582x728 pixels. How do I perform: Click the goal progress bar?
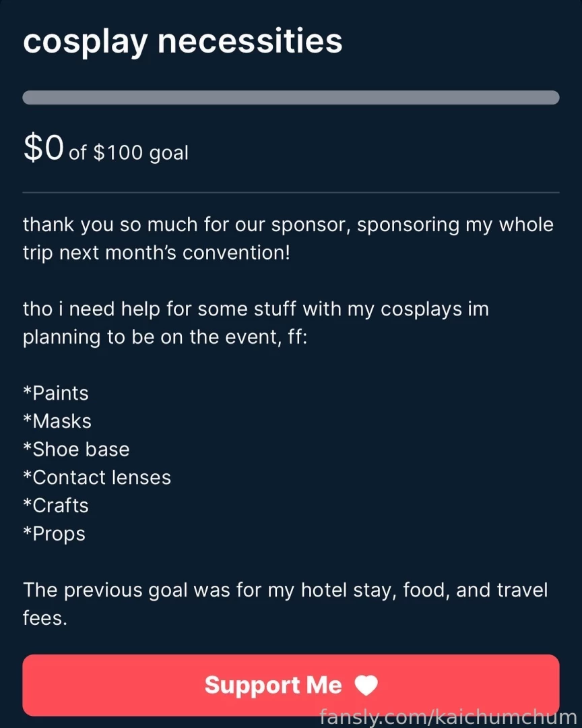click(x=290, y=98)
